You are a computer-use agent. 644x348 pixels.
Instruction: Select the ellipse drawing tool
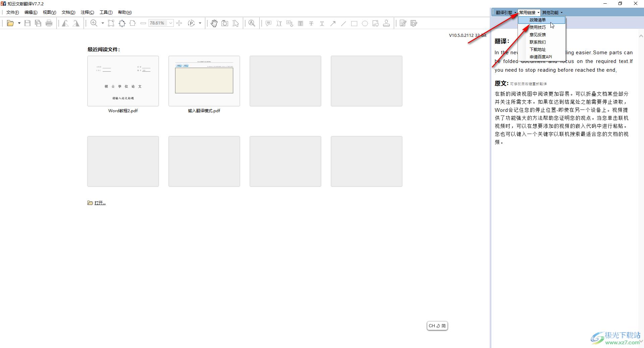coord(365,23)
